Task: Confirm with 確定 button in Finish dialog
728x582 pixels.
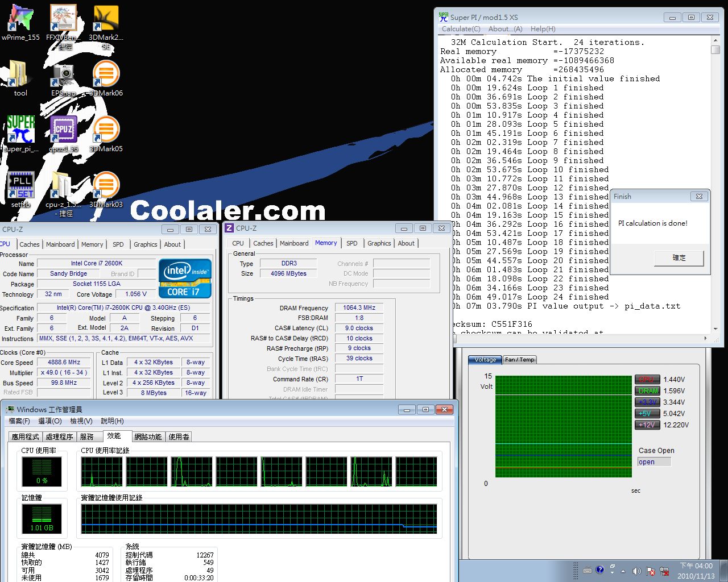Action: pyautogui.click(x=679, y=258)
